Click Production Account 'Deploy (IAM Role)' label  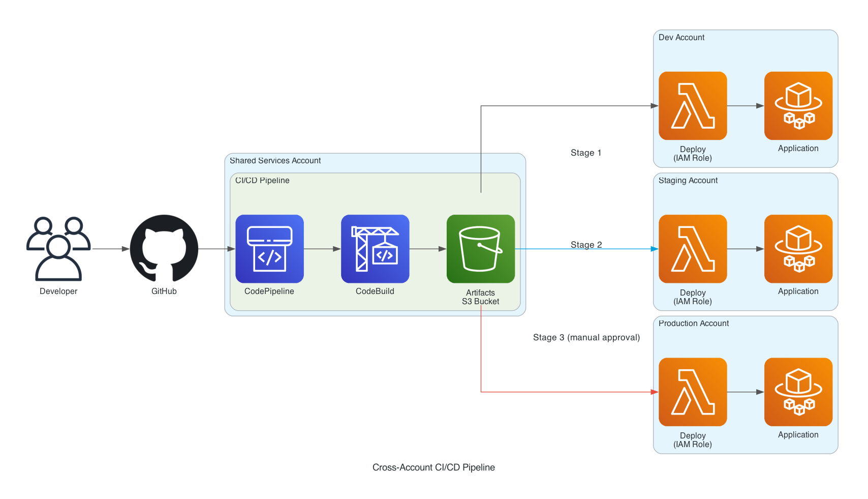click(693, 440)
